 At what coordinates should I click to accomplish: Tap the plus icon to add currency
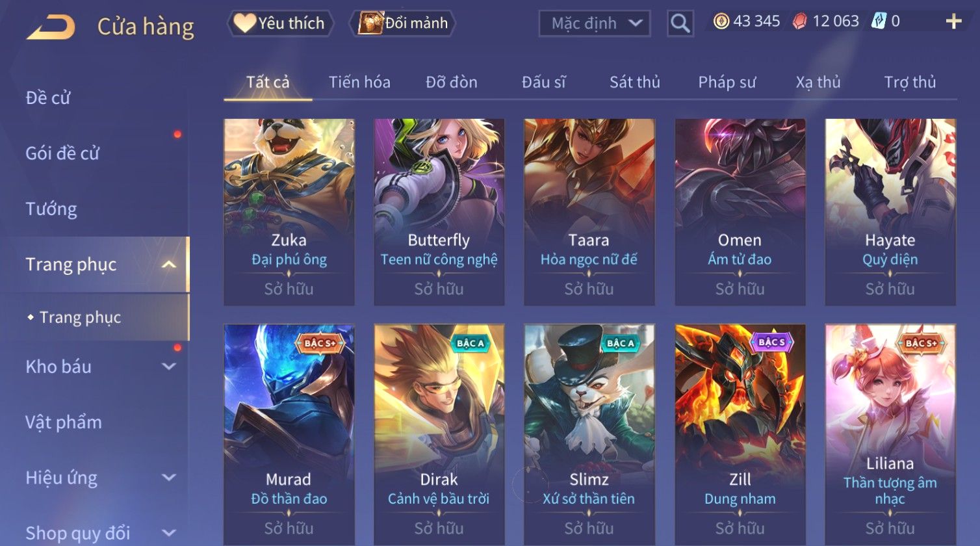tap(953, 22)
